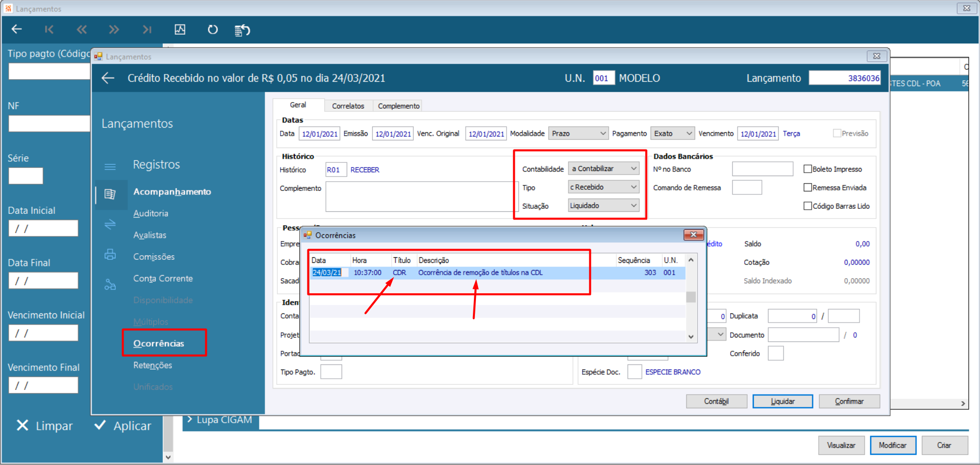The image size is (980, 465).
Task: Open Ocorrências in the sidebar menu
Action: (159, 344)
